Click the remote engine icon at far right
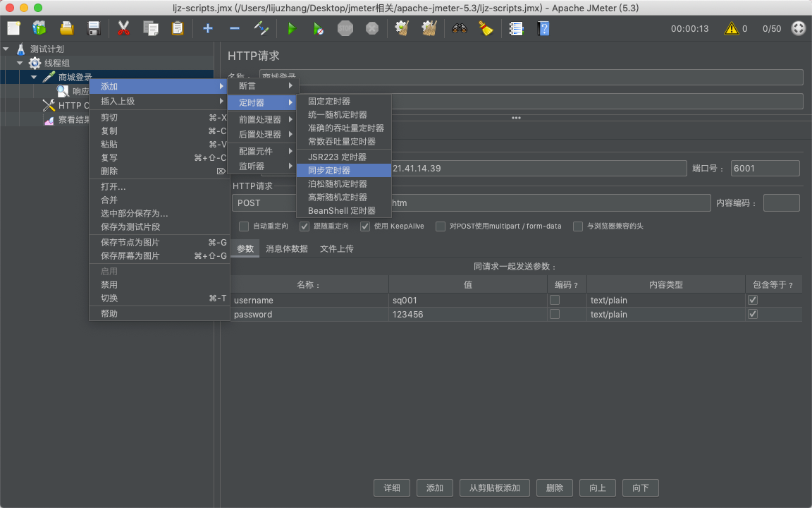 tap(799, 28)
